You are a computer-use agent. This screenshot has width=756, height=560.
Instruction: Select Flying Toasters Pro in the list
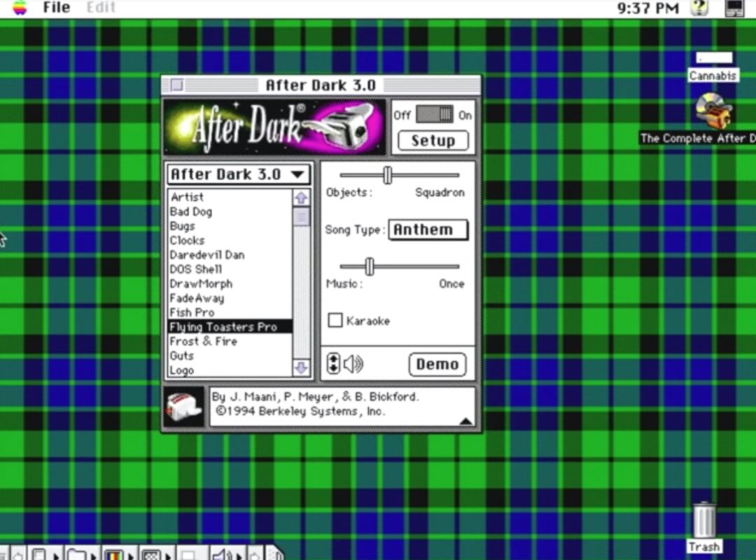[230, 326]
